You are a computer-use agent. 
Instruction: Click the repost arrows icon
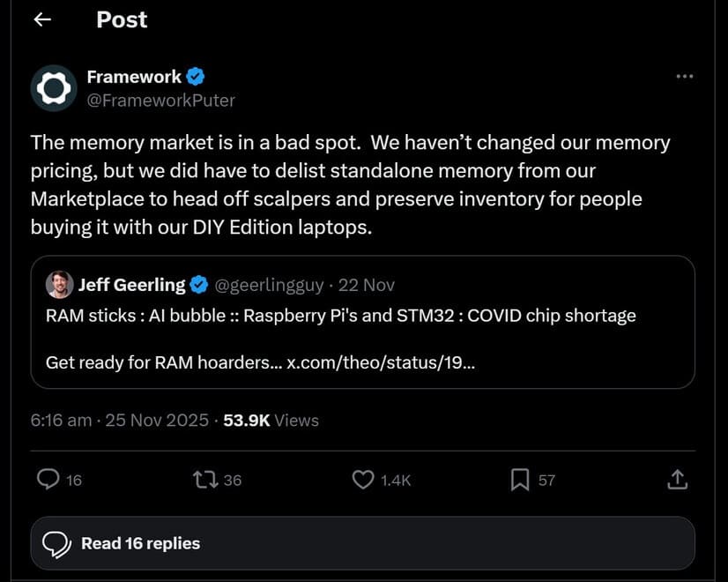tap(205, 480)
